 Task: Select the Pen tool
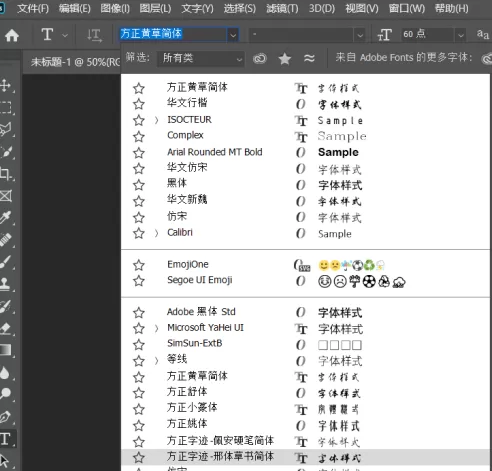point(6,416)
